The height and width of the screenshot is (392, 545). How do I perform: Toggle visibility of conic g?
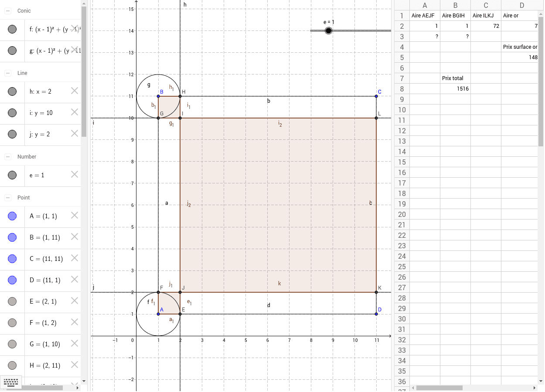pos(12,51)
